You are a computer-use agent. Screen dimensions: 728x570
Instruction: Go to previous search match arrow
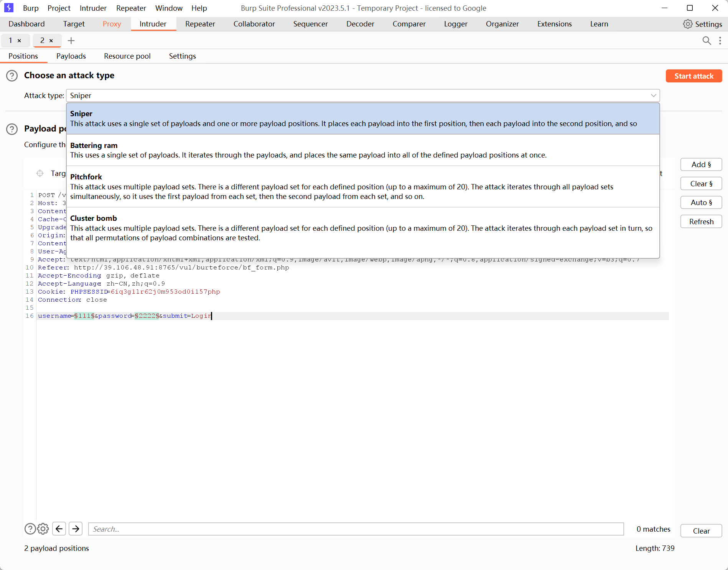click(59, 529)
